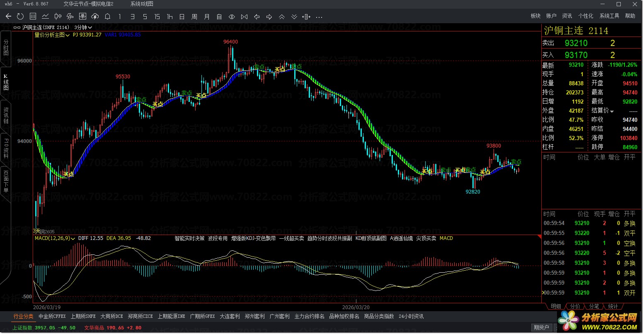This screenshot has width=644, height=334.
Task: Open the 分时图 side tab
Action: point(6,48)
